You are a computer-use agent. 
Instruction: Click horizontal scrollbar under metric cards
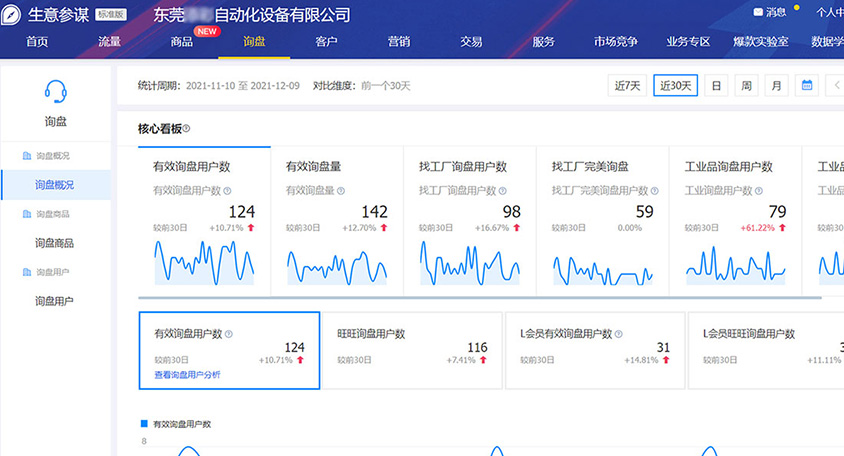click(480, 297)
